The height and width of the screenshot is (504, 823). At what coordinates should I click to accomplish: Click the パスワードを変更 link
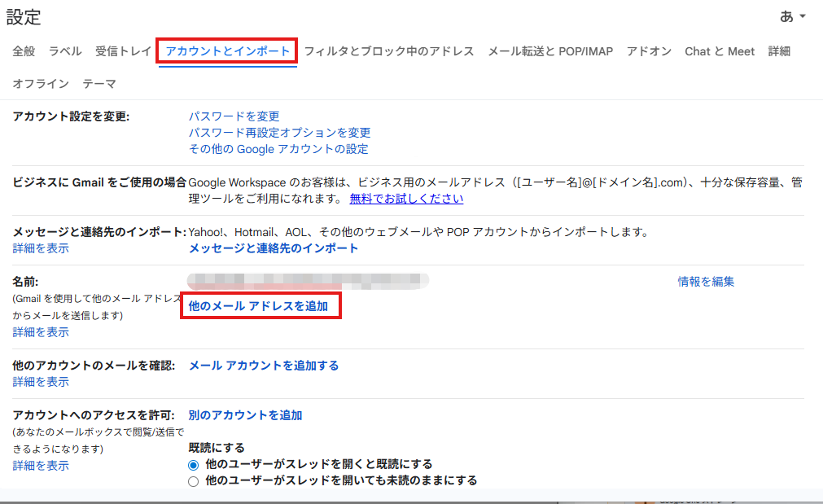[x=234, y=116]
